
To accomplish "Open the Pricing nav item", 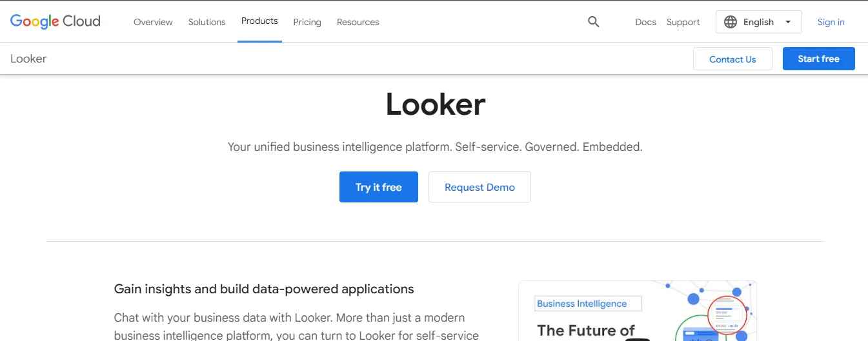I will coord(307,22).
